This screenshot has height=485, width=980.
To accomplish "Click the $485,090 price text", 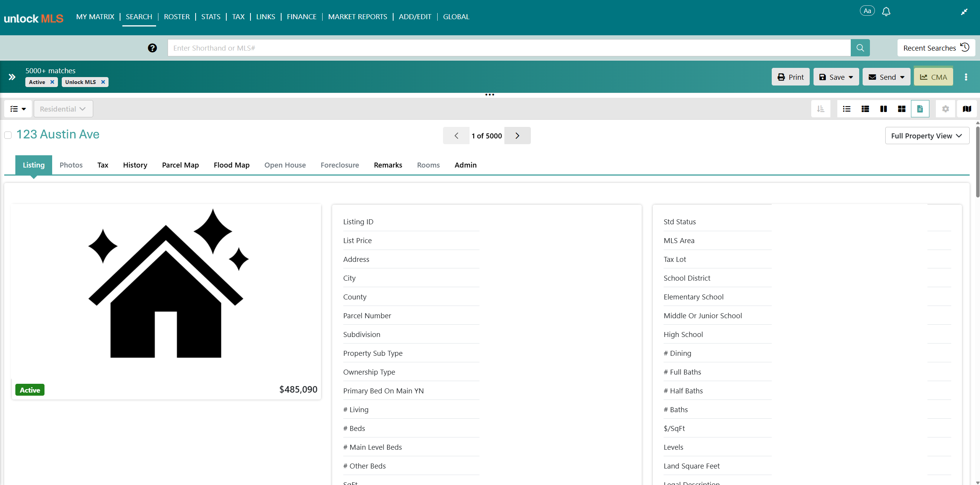I will 298,390.
